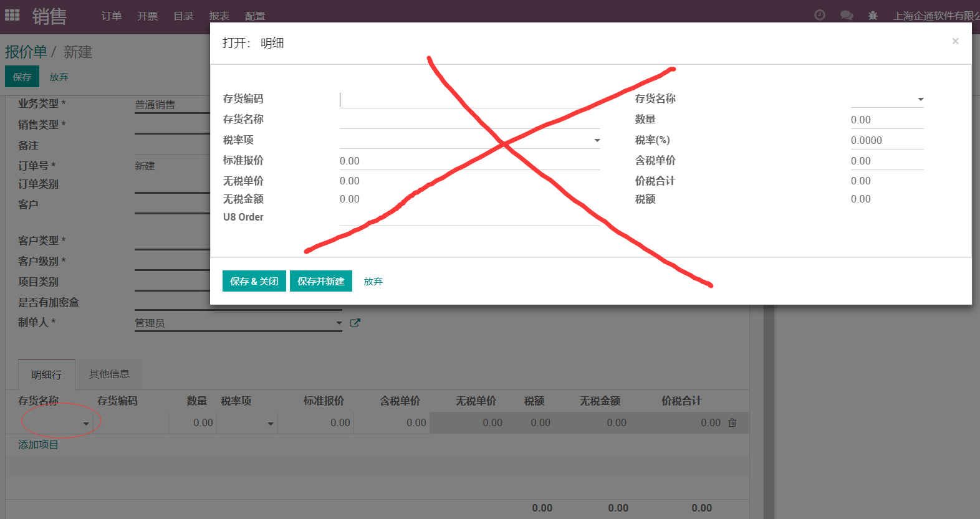Switch to the 其他信息 tab
This screenshot has width=980, height=519.
(x=109, y=374)
